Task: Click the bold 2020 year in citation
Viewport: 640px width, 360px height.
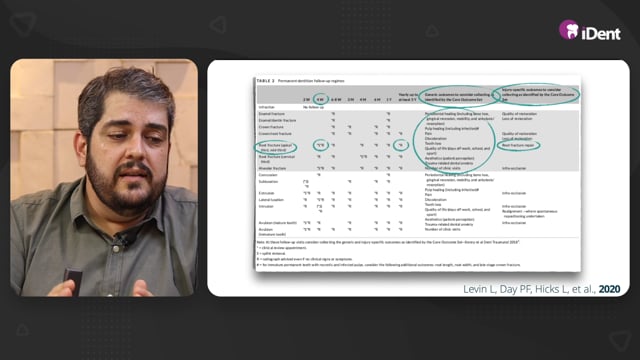Action: [x=609, y=289]
